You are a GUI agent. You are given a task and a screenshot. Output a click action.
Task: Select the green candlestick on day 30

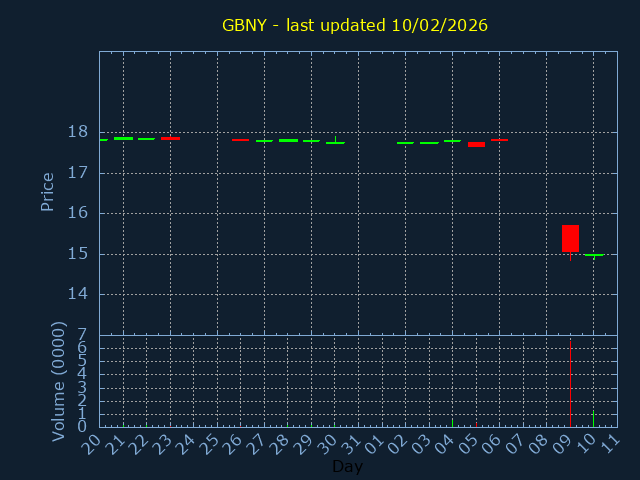(335, 142)
